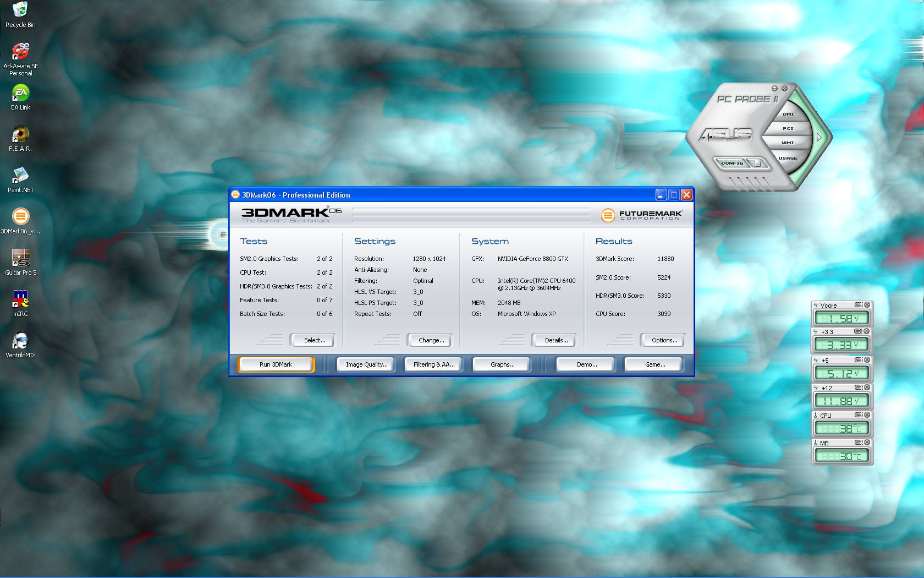This screenshot has height=578, width=924.
Task: Click Change... under Settings
Action: pyautogui.click(x=431, y=340)
